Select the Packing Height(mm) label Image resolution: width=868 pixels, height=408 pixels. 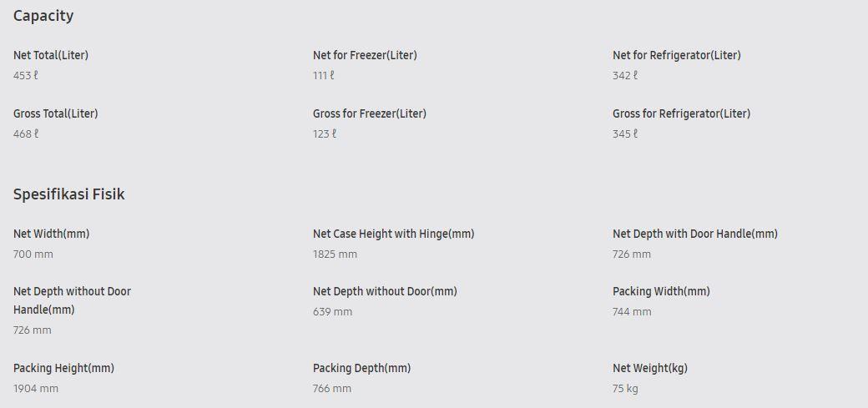[63, 368]
